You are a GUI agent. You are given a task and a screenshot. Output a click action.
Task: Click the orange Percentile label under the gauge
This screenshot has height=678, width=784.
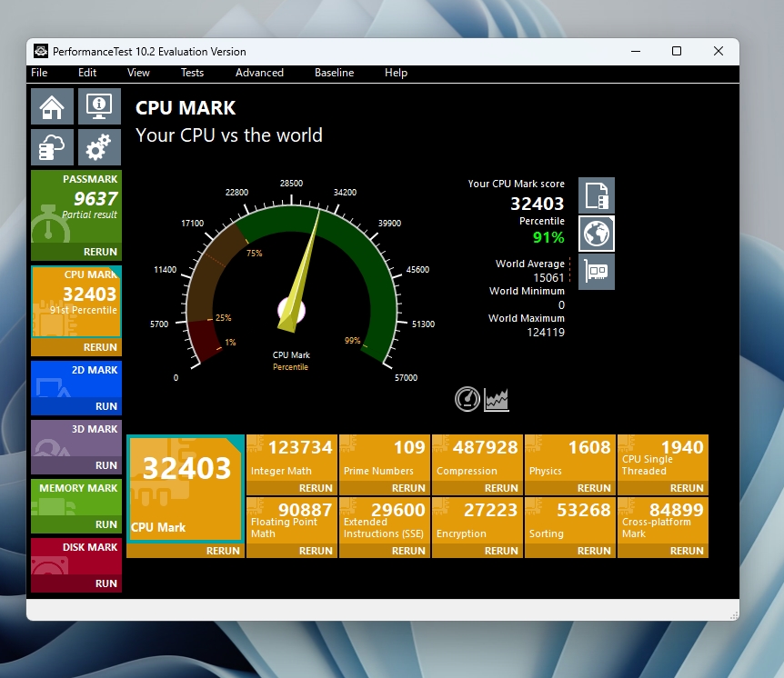coord(290,367)
